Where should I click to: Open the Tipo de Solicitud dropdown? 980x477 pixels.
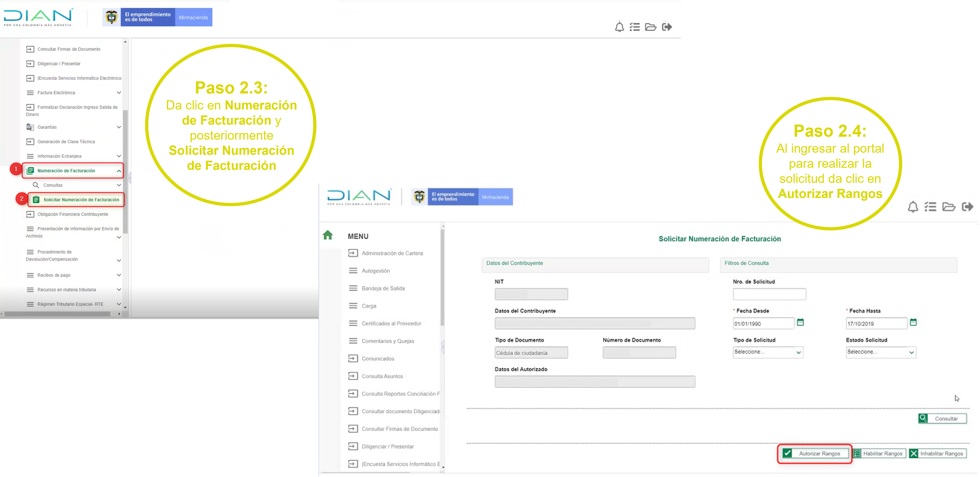pyautogui.click(x=768, y=352)
